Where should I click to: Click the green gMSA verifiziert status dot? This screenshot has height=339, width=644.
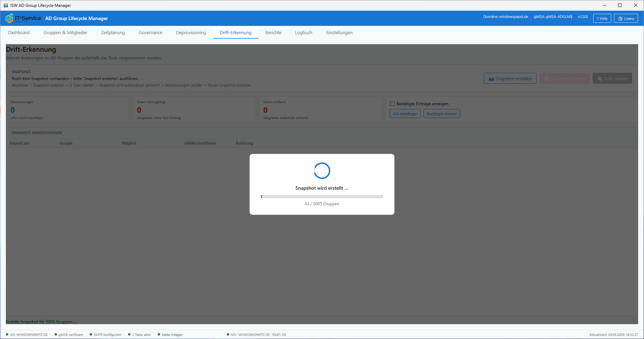(56, 335)
